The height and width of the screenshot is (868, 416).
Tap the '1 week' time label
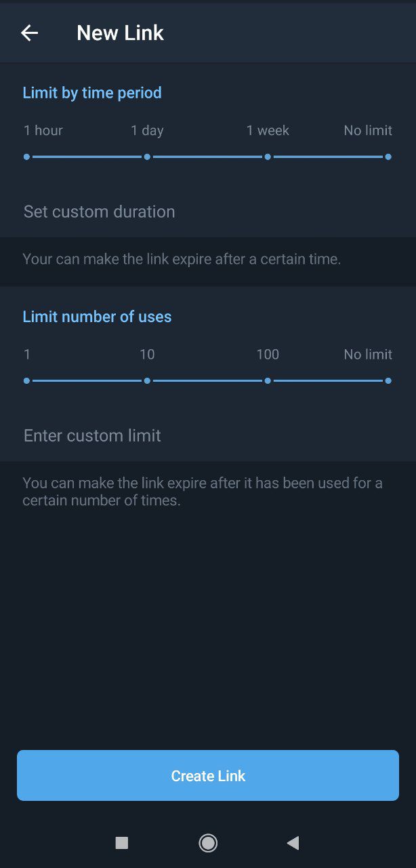268,130
